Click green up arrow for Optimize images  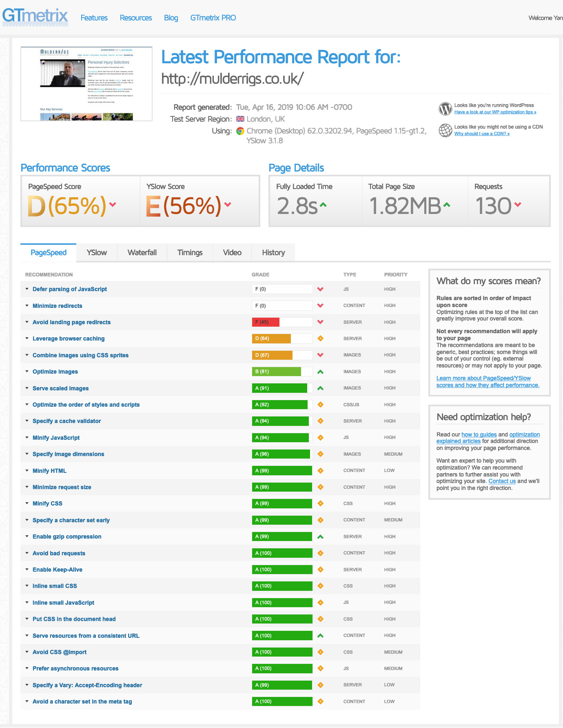tap(320, 372)
